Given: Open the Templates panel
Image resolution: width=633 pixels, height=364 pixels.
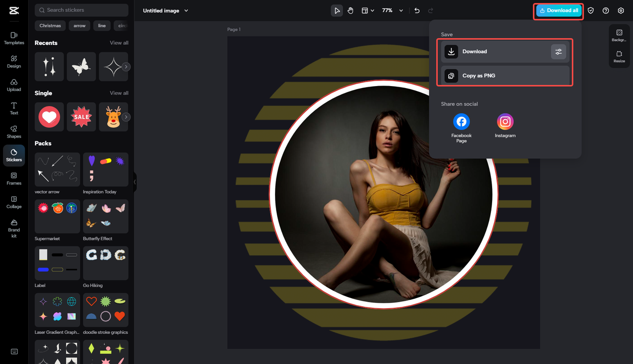Looking at the screenshot, I should (13, 38).
